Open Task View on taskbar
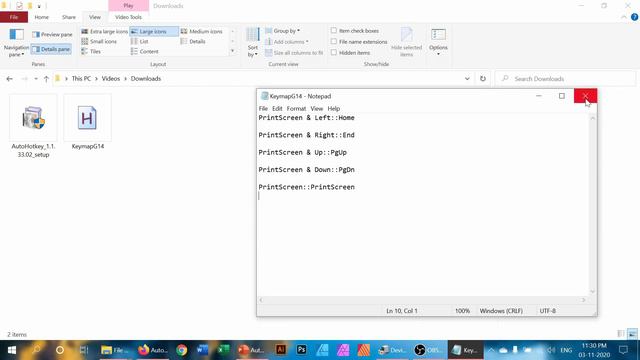This screenshot has width=640, height=360. coord(84,350)
